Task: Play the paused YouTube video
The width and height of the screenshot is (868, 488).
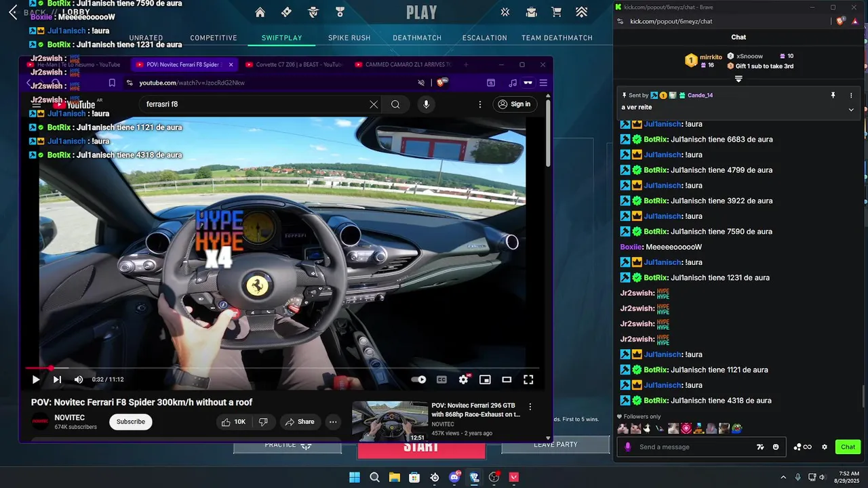Action: tap(35, 380)
